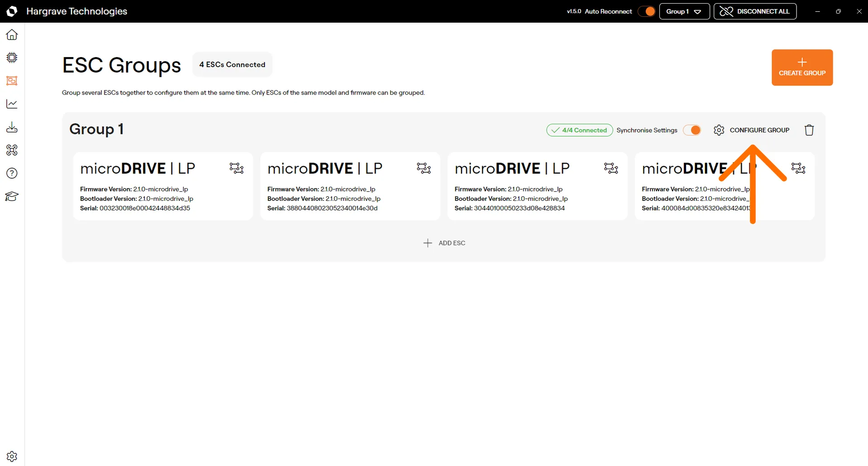Viewport: 868px width, 466px height.
Task: Click group icon on serial 400084d0 card
Action: [798, 168]
